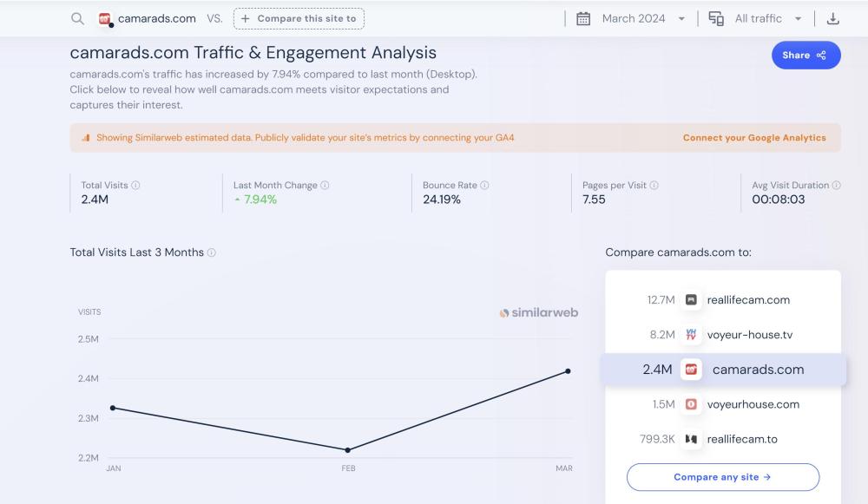Click Compare this site to field
The width and height of the screenshot is (868, 504).
coord(299,18)
